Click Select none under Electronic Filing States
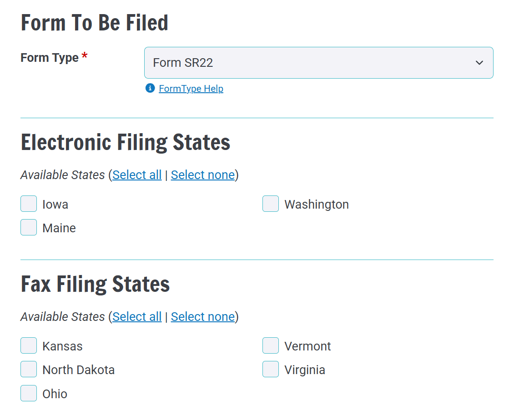The width and height of the screenshot is (514, 420). [x=203, y=175]
